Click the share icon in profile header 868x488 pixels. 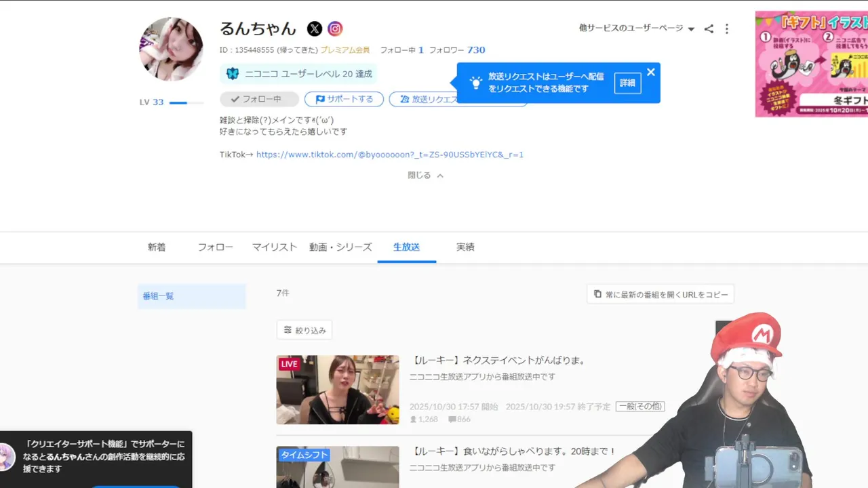pos(709,28)
